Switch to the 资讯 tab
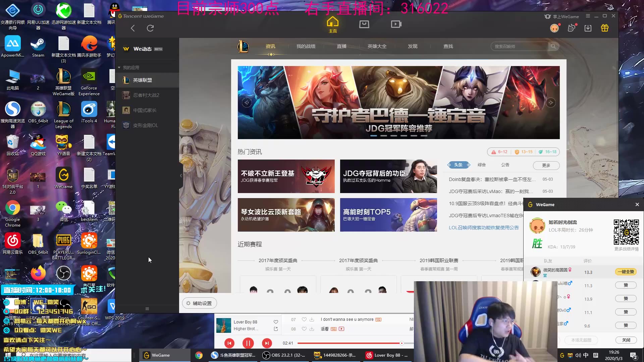The height and width of the screenshot is (362, 644). [x=270, y=46]
